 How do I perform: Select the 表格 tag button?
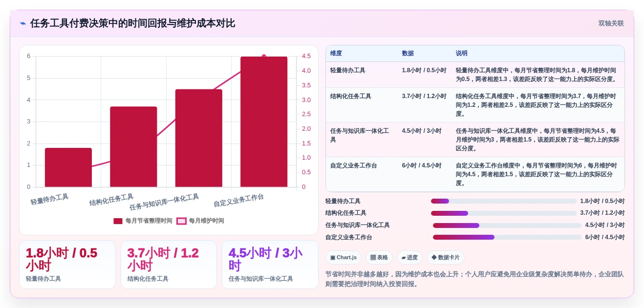379,258
